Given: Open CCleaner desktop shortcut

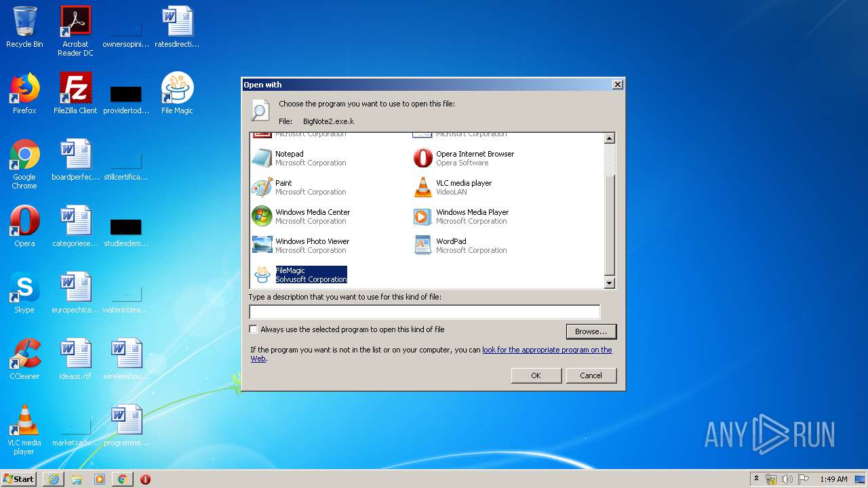Looking at the screenshot, I should point(24,359).
